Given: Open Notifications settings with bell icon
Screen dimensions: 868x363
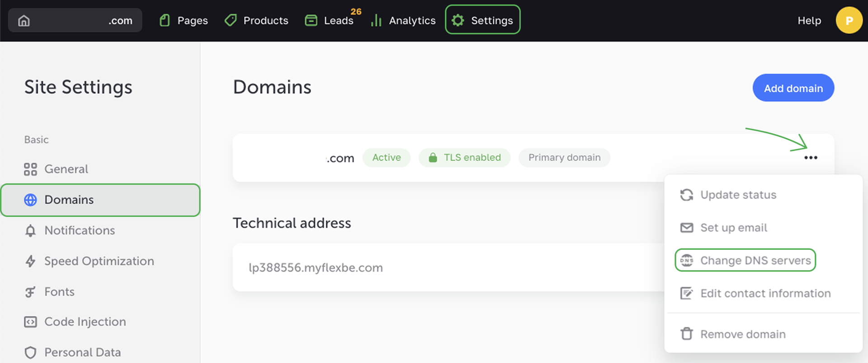Looking at the screenshot, I should pyautogui.click(x=79, y=230).
